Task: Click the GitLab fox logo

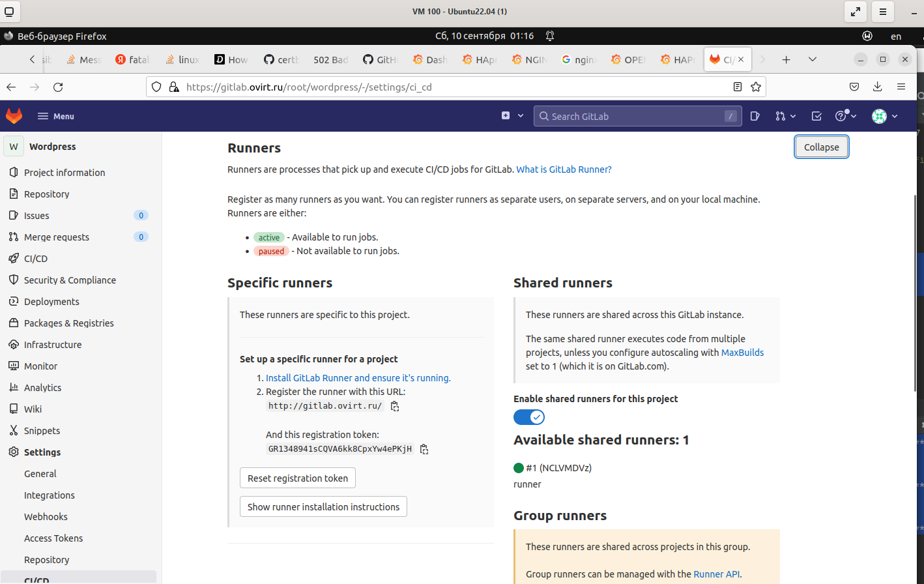Action: [x=14, y=116]
